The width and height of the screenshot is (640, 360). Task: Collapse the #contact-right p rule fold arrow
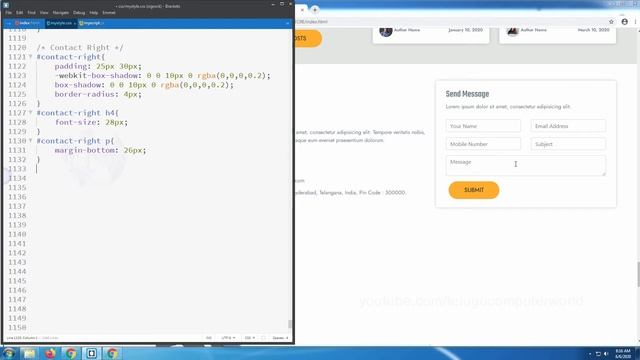tap(30, 140)
